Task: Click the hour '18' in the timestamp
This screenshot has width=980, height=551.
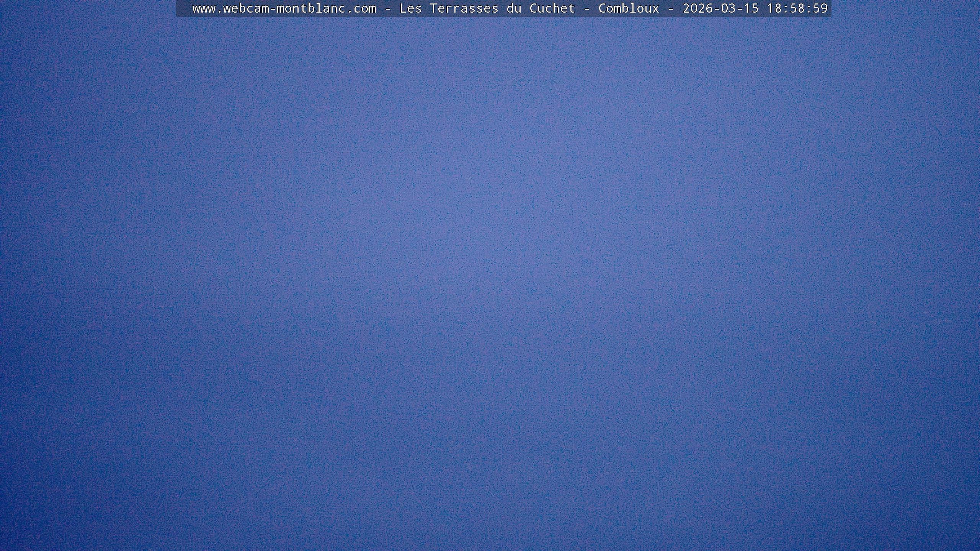Action: tap(774, 8)
